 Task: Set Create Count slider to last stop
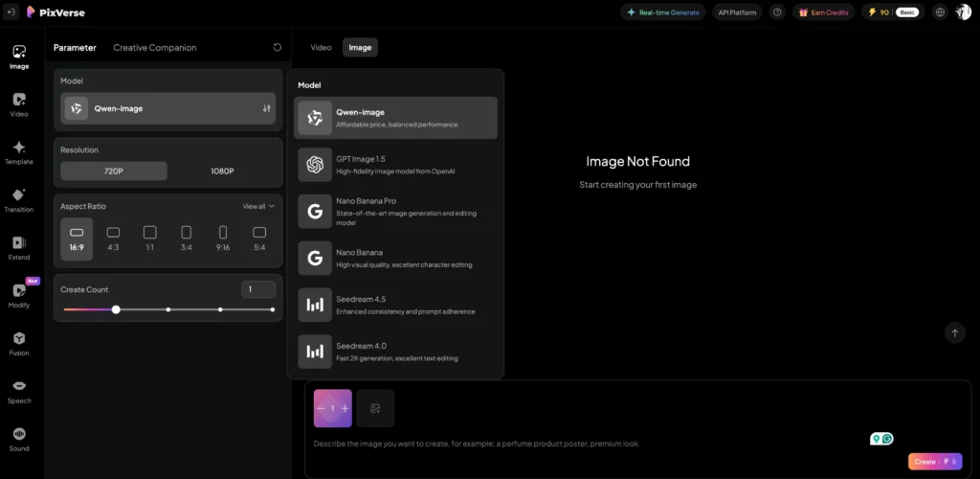click(273, 309)
